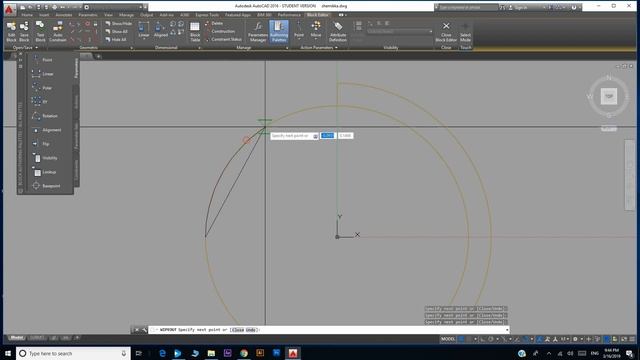Click the Select Mode touch button

tap(465, 31)
